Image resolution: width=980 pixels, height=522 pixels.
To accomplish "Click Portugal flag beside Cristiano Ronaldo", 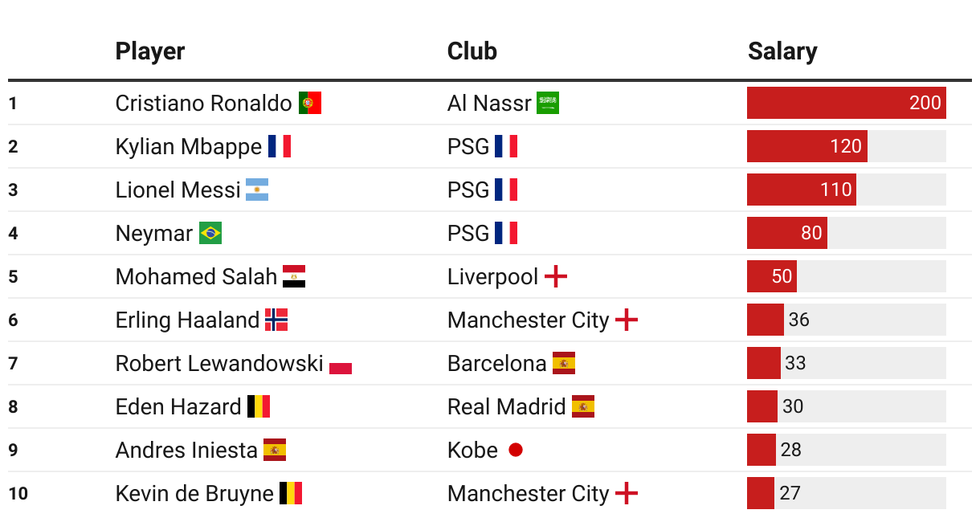I will [x=310, y=103].
